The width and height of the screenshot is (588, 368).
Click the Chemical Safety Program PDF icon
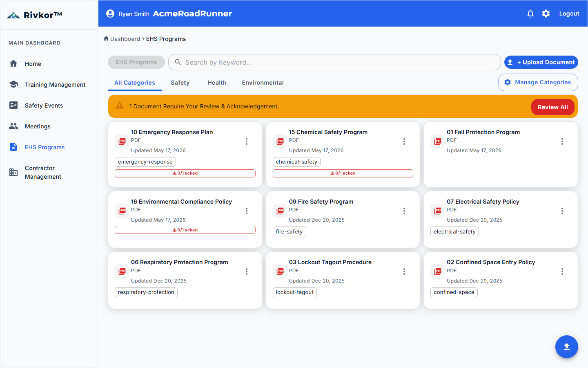(x=280, y=141)
